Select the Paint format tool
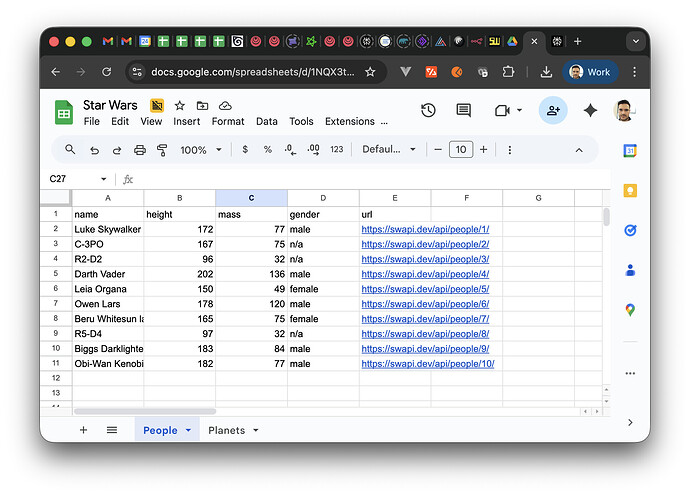 161,150
